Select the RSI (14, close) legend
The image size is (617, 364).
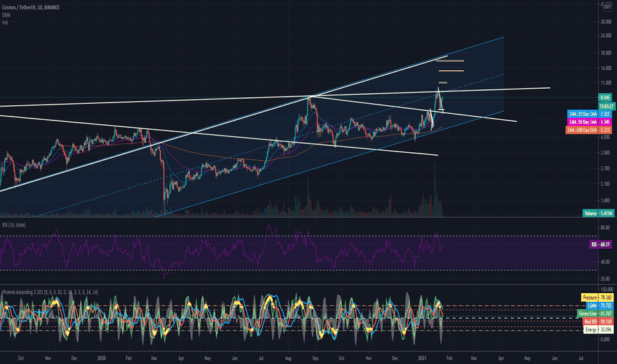(x=14, y=225)
